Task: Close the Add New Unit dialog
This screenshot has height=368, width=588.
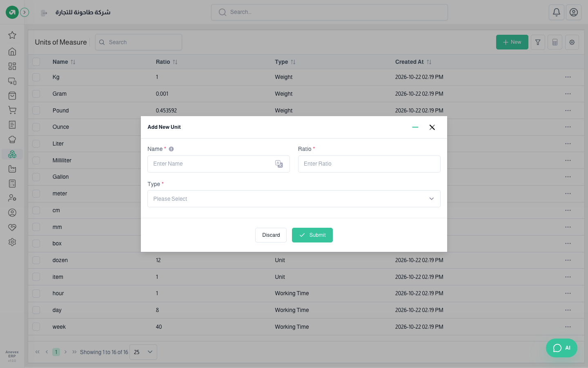Action: pyautogui.click(x=432, y=127)
